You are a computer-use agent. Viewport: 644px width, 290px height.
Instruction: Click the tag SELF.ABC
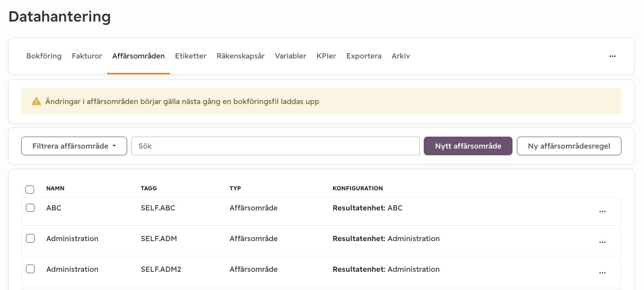tap(158, 208)
